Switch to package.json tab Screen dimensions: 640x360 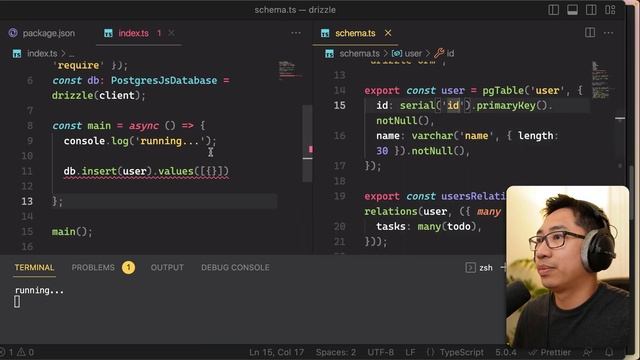[x=42, y=33]
